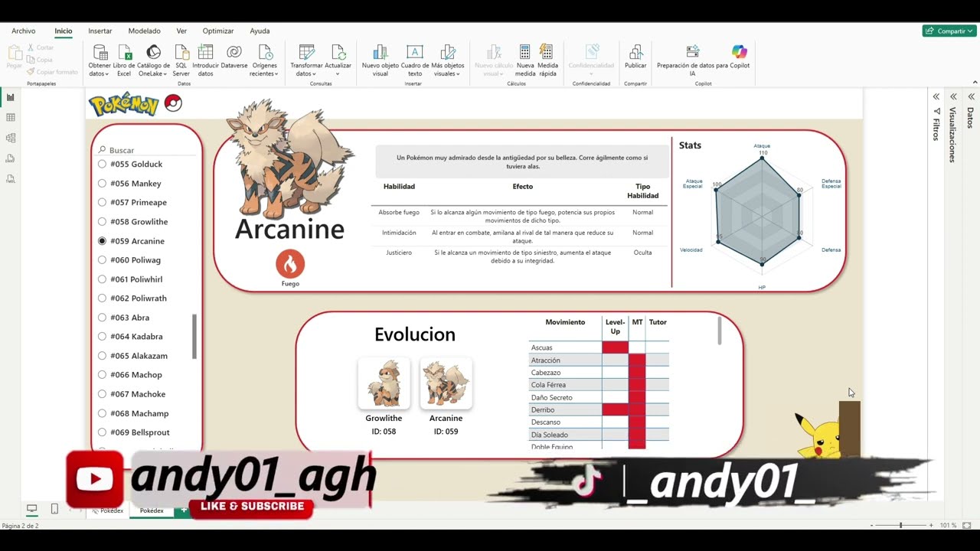Select #066 Machop radio button

coord(102,375)
